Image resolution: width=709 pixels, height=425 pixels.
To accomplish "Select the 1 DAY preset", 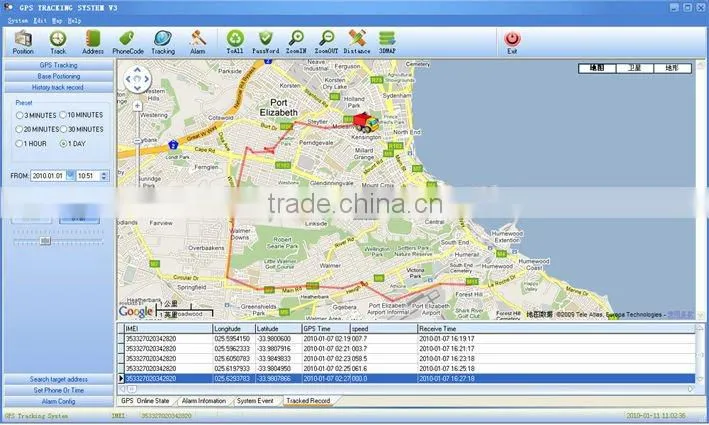I will (72, 143).
